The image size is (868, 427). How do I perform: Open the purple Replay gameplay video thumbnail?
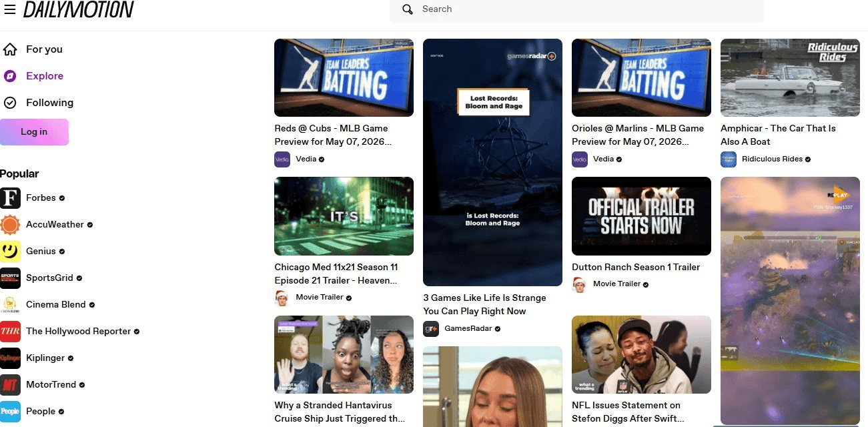(790, 301)
